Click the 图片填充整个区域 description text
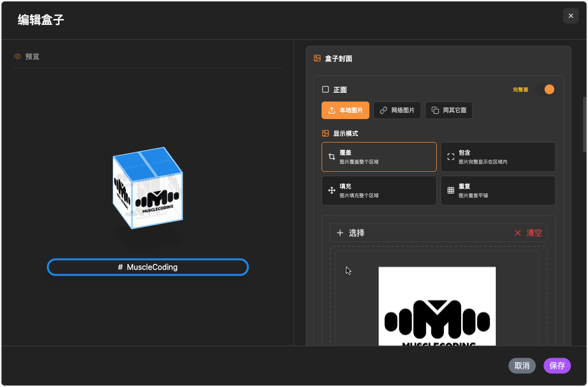The image size is (588, 387). click(359, 195)
